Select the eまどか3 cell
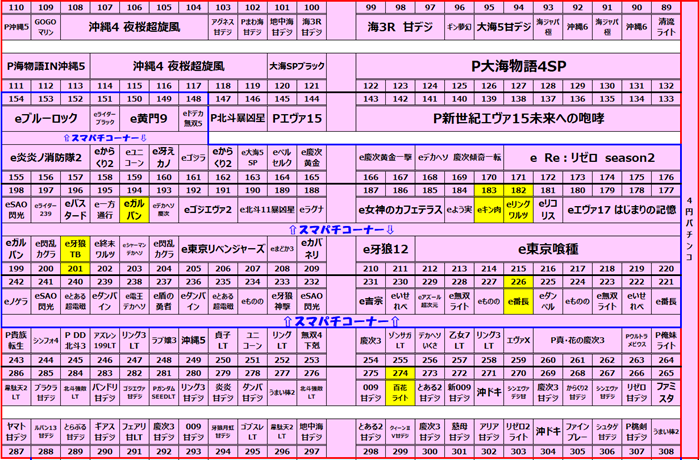 (x=282, y=249)
